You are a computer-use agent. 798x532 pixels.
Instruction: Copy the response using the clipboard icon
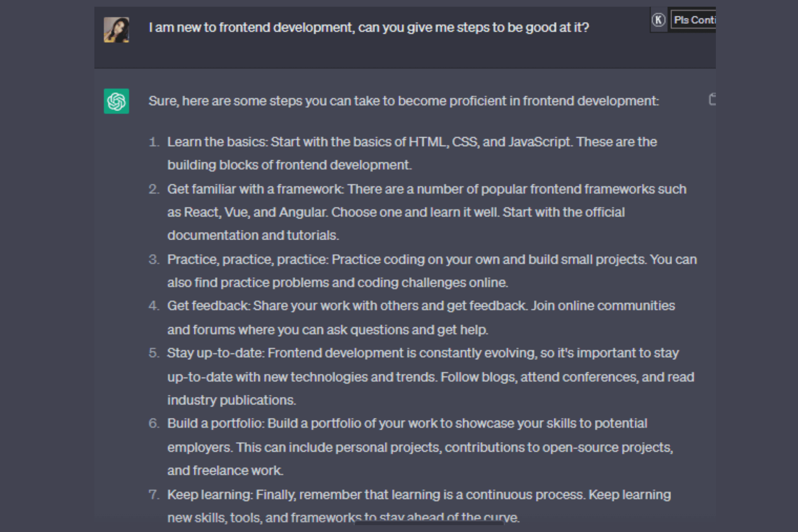[713, 99]
